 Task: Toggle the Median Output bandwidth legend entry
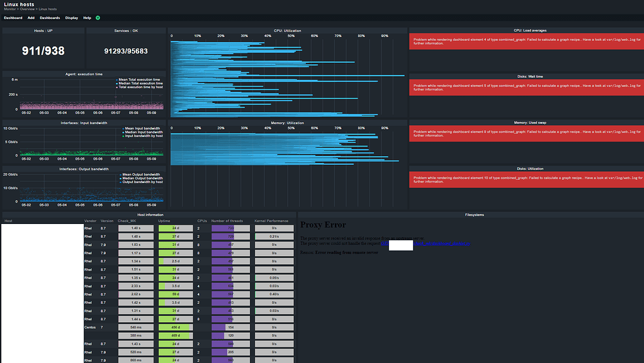tap(120, 179)
